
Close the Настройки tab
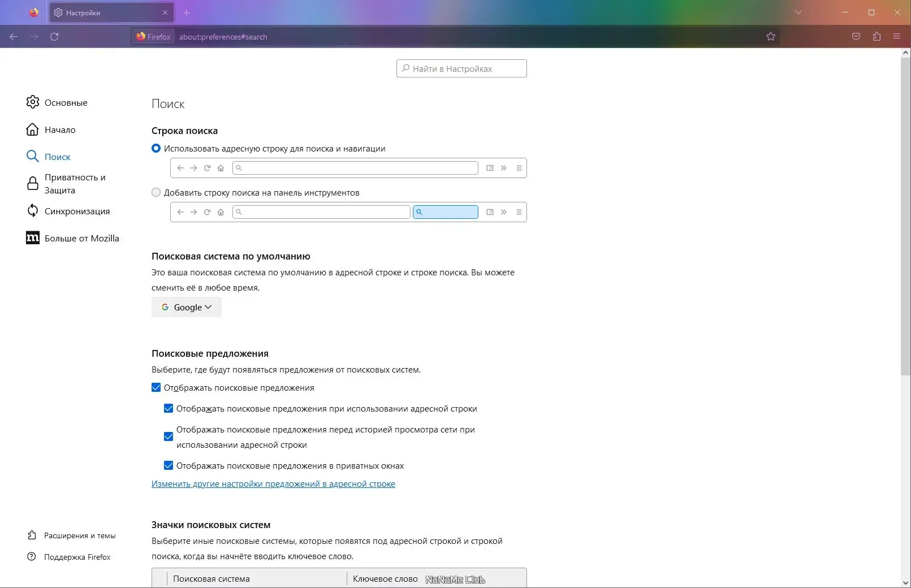[165, 12]
